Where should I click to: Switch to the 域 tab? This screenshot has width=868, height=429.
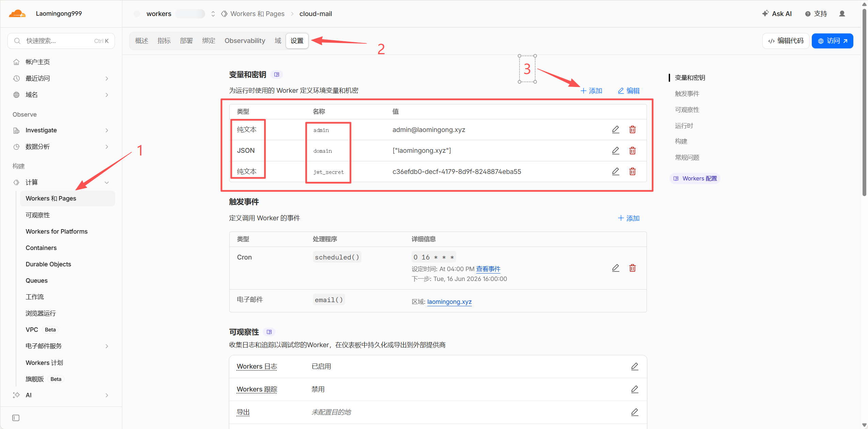click(278, 41)
